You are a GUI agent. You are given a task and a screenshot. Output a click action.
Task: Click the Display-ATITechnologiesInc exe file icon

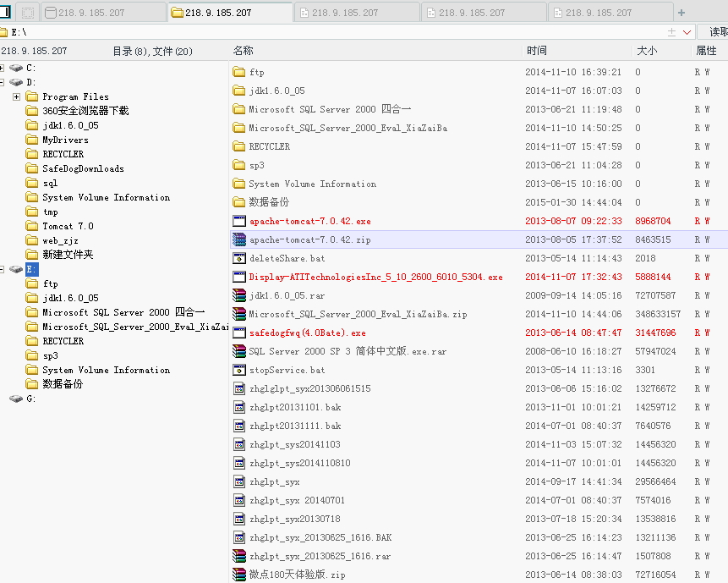[239, 277]
